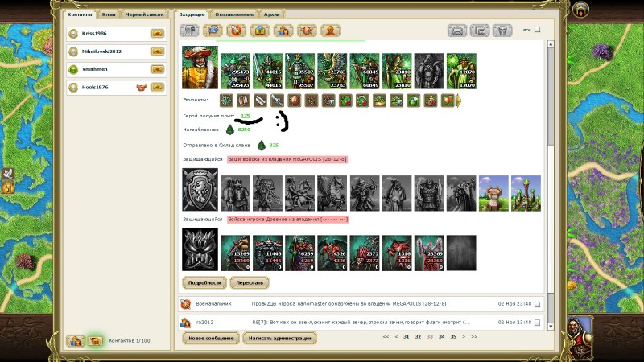644x362 pixels.
Task: Select the Kriss1986 contact
Action: (x=116, y=33)
